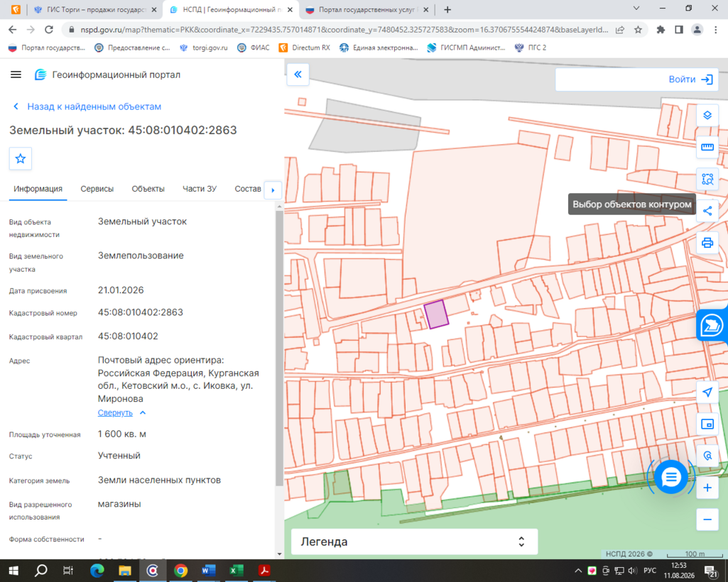Open the blue map assistant side widget

(x=712, y=325)
